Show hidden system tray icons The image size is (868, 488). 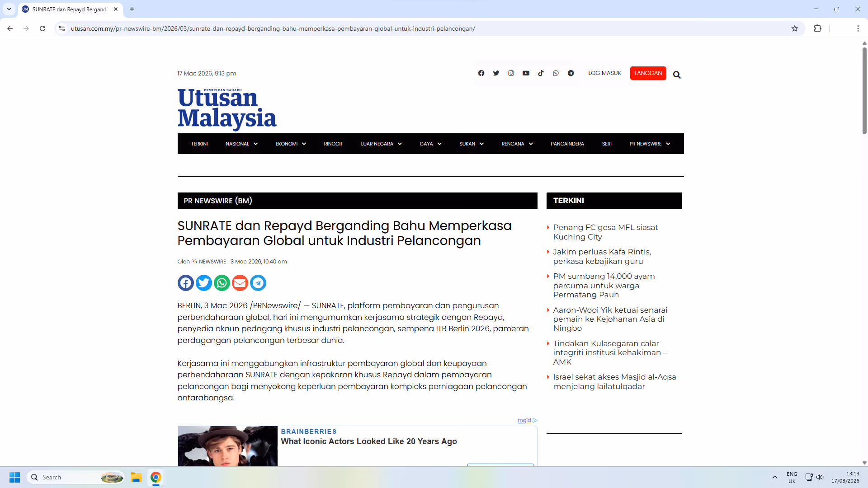pos(774,477)
